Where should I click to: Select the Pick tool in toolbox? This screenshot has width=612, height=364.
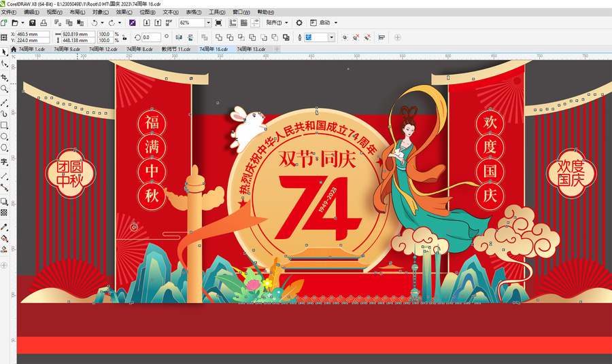4,52
